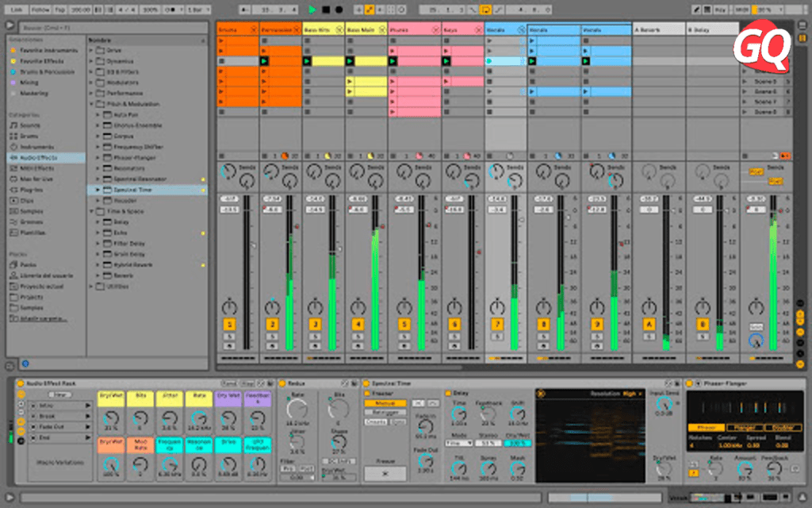This screenshot has height=508, width=812.
Task: Click the Tap tempo button
Action: [x=60, y=10]
